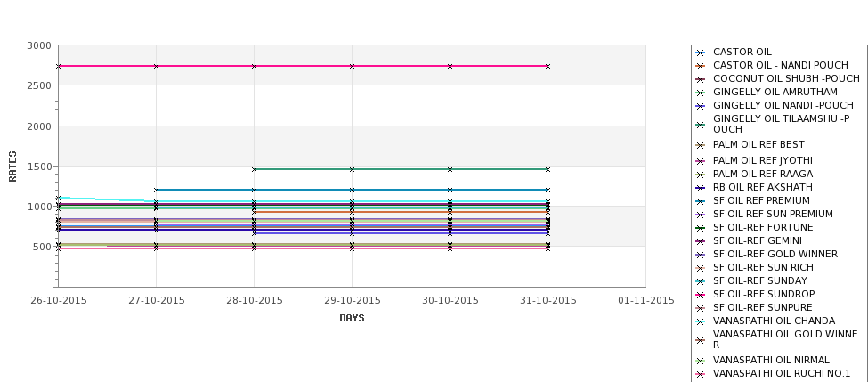Click the VANASPATHI OIL CHANDA legend marker
This screenshot has height=382, width=868.
[700, 321]
